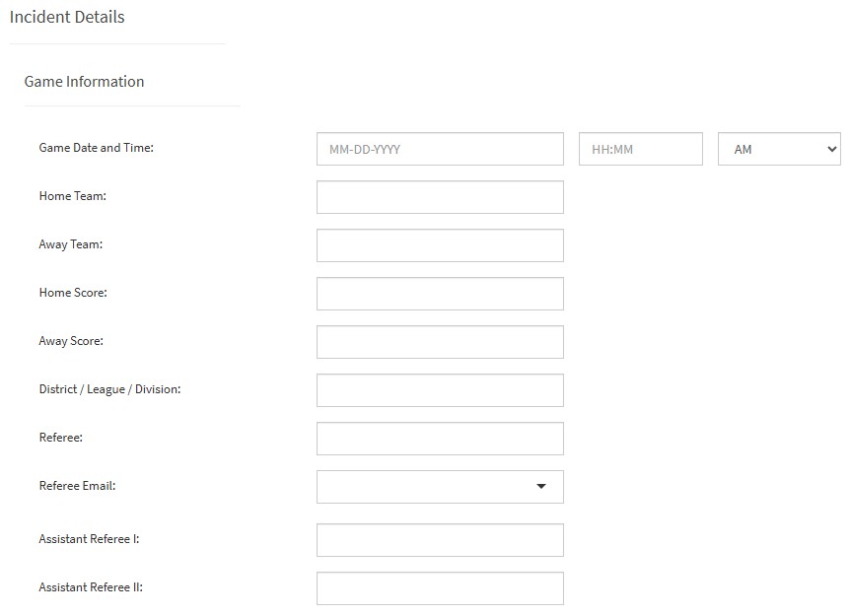Click the Referee Email label
851x616 pixels.
point(77,485)
